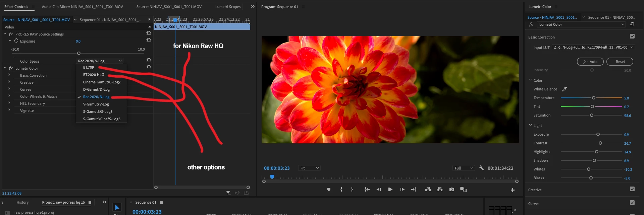Expand the Creative group in Effect Controls
644x215 pixels.
tap(9, 82)
